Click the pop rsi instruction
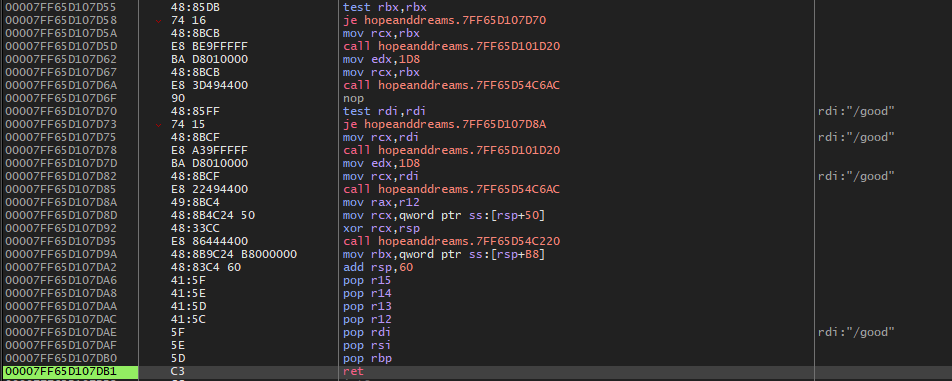 click(367, 346)
